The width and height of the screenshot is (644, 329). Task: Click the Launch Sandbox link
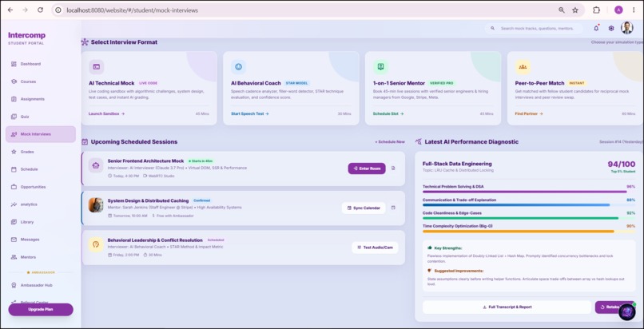(106, 113)
